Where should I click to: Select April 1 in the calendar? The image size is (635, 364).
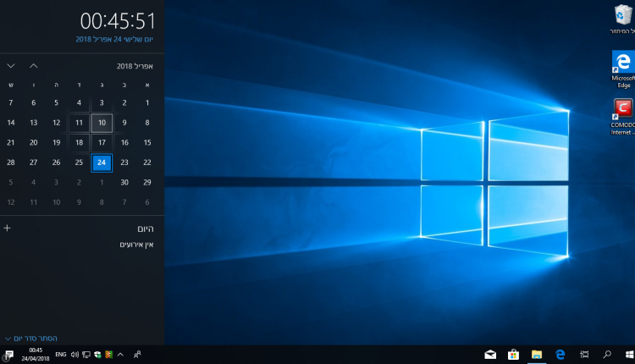pos(147,102)
